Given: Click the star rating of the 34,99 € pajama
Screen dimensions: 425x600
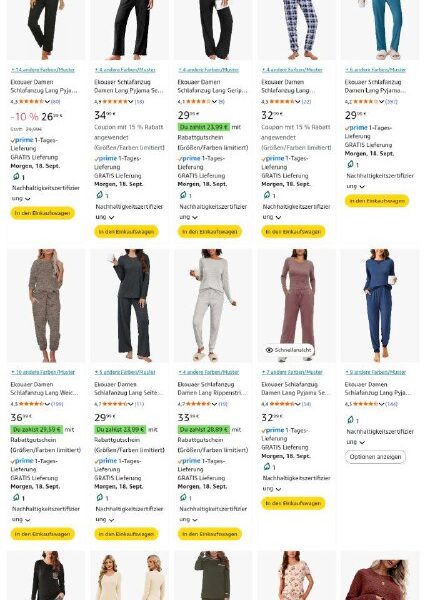Looking at the screenshot, I should (x=114, y=101).
